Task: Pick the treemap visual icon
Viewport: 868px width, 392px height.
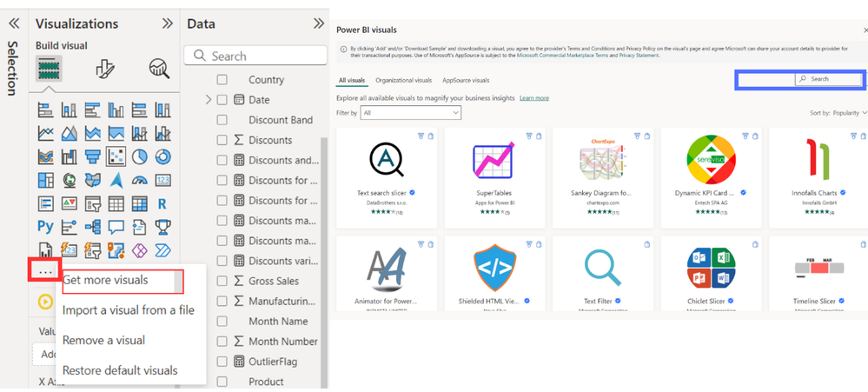Action: 45,180
